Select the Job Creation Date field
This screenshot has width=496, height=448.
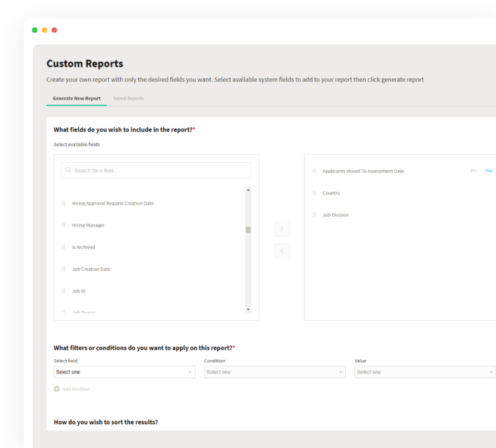click(91, 270)
